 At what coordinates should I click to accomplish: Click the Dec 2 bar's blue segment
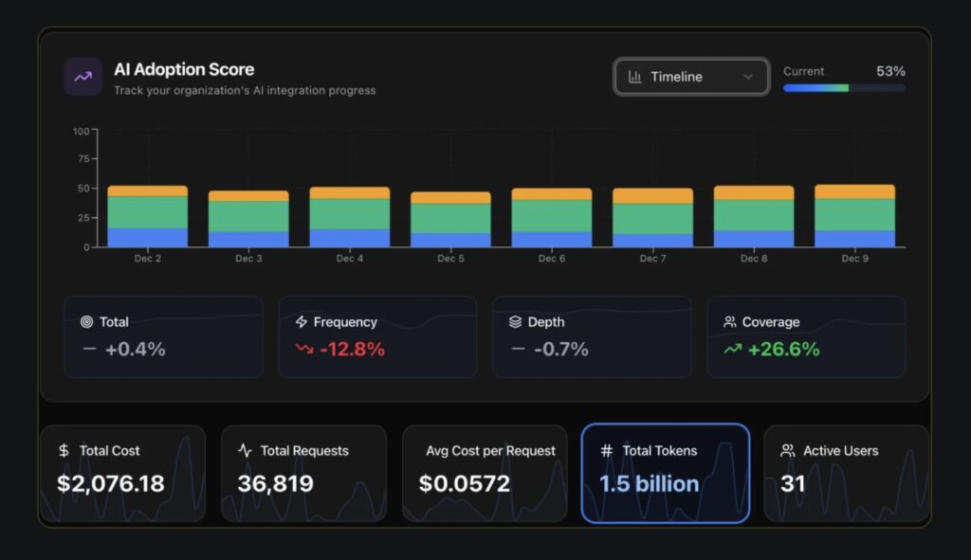coord(148,237)
